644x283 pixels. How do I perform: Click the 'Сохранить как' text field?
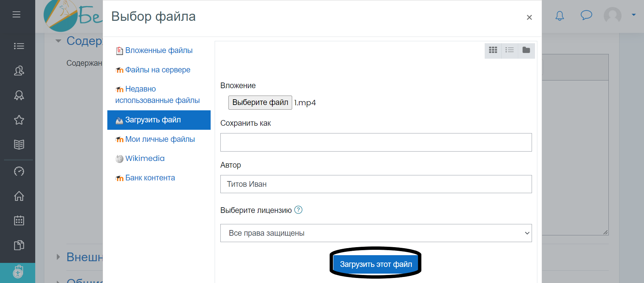(x=376, y=142)
